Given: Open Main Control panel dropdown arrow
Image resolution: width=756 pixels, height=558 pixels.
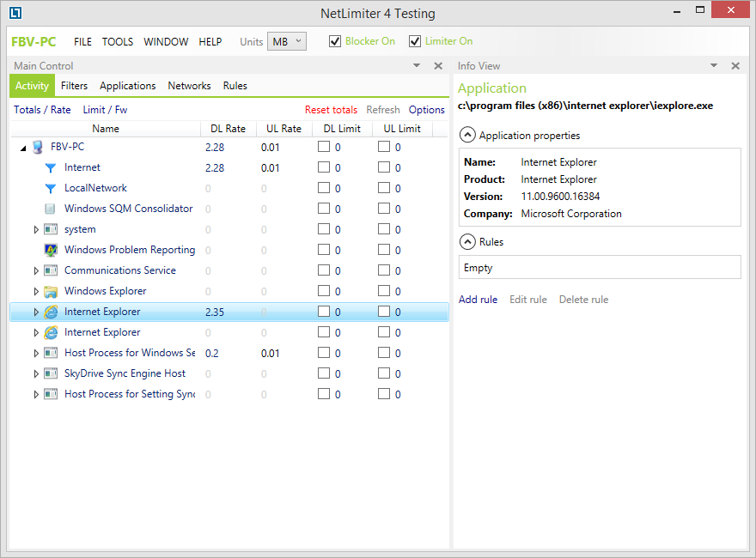Looking at the screenshot, I should point(417,65).
